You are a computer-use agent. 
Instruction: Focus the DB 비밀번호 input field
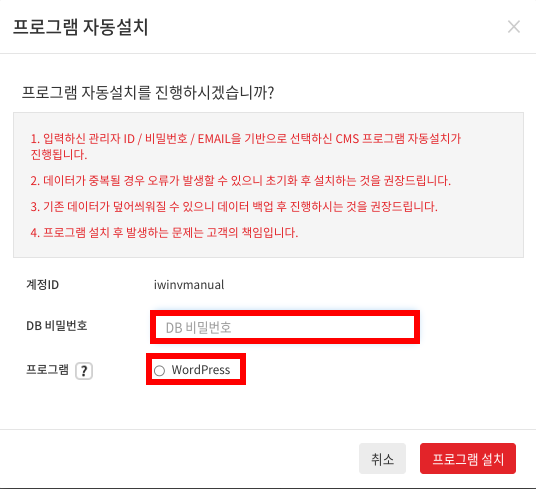pos(285,327)
